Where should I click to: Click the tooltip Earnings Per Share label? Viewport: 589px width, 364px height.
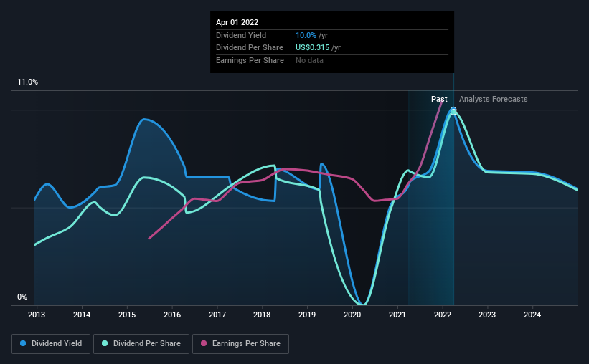[x=250, y=60]
